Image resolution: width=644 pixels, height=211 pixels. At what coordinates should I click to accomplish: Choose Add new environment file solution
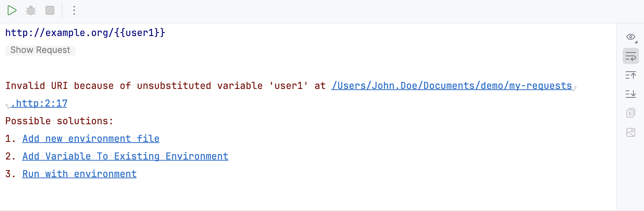[x=91, y=139]
